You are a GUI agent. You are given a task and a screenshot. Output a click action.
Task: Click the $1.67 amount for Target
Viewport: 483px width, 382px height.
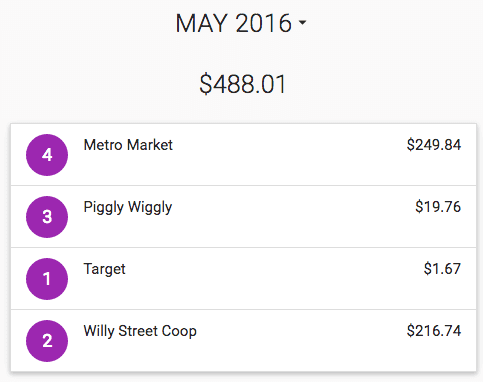click(442, 269)
